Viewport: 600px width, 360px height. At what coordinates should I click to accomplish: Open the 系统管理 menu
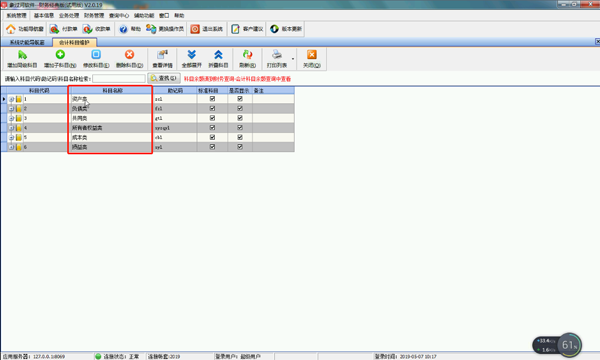[x=16, y=16]
